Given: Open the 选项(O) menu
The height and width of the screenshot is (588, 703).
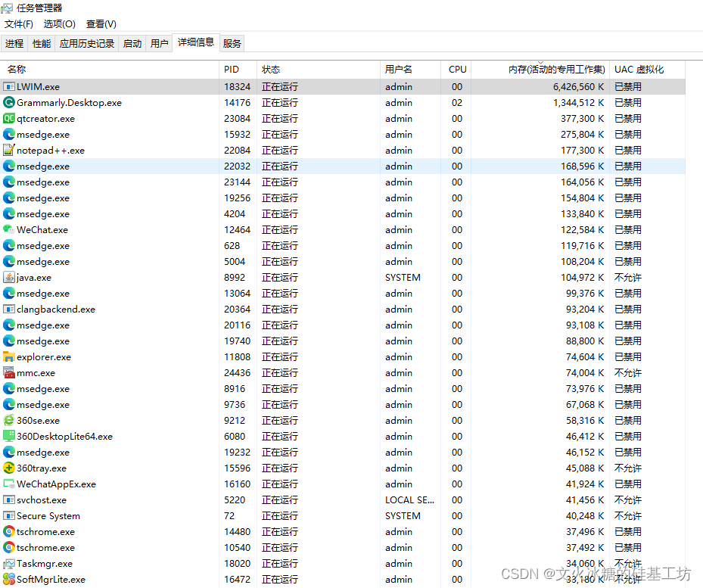Looking at the screenshot, I should click(59, 23).
